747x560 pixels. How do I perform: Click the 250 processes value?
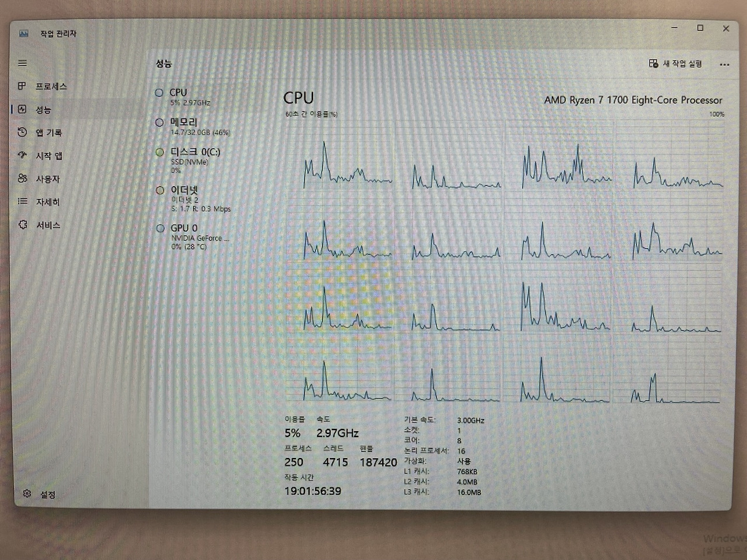(x=294, y=462)
